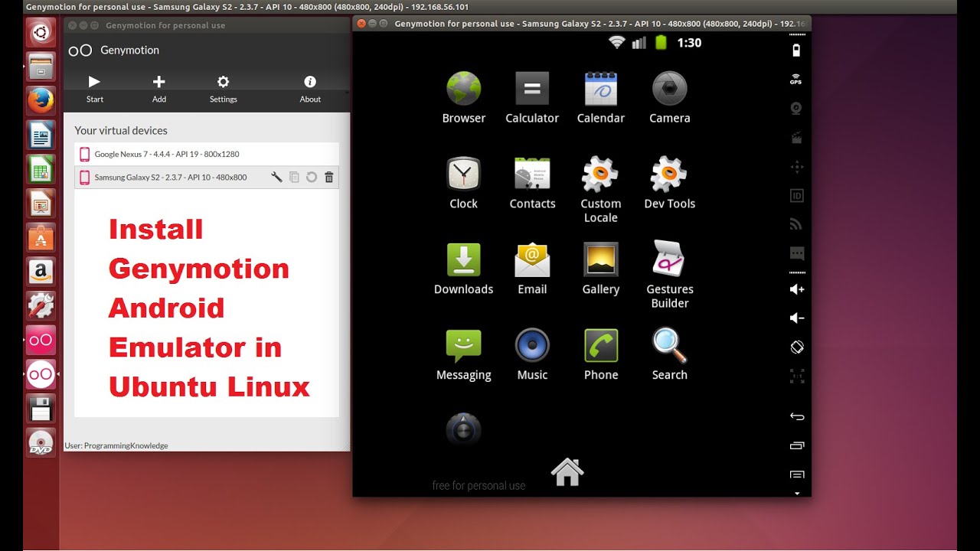980x551 pixels.
Task: Open LibreOffice Calc from launcher
Action: point(41,169)
